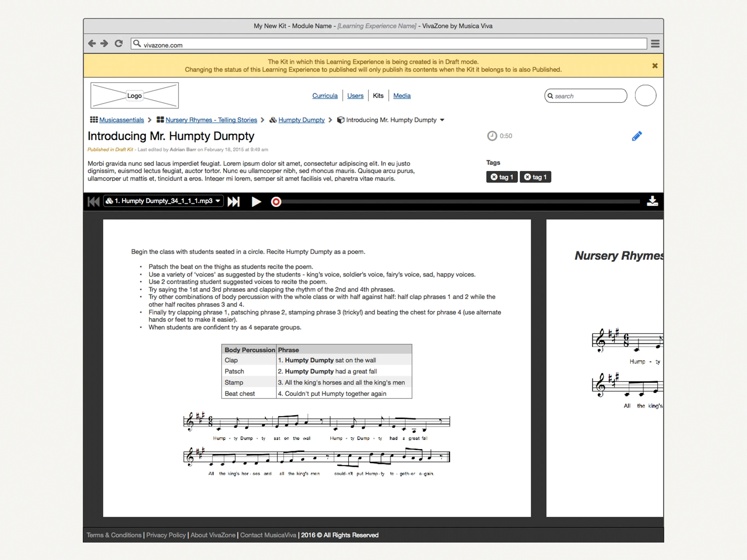
Task: Click the red audio progress slider handle
Action: point(276,202)
